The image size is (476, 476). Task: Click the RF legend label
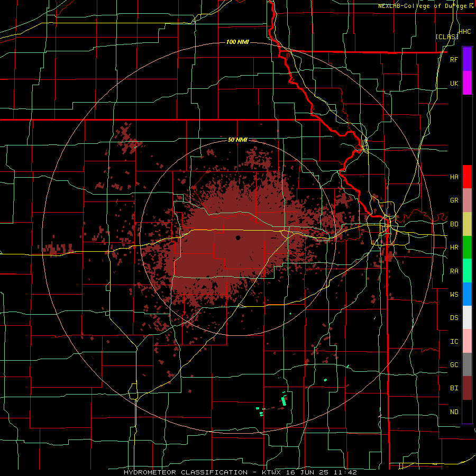454,59
